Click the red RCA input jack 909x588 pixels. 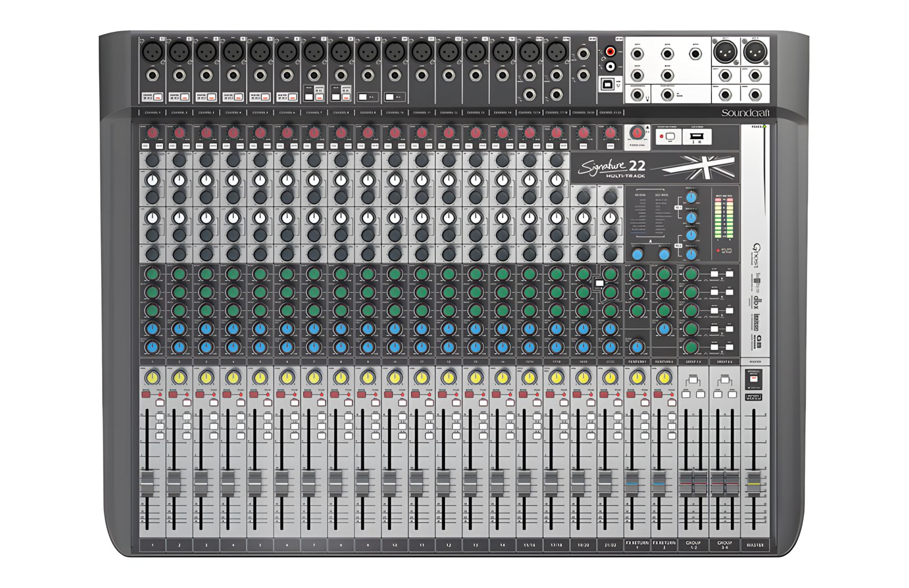click(x=611, y=52)
